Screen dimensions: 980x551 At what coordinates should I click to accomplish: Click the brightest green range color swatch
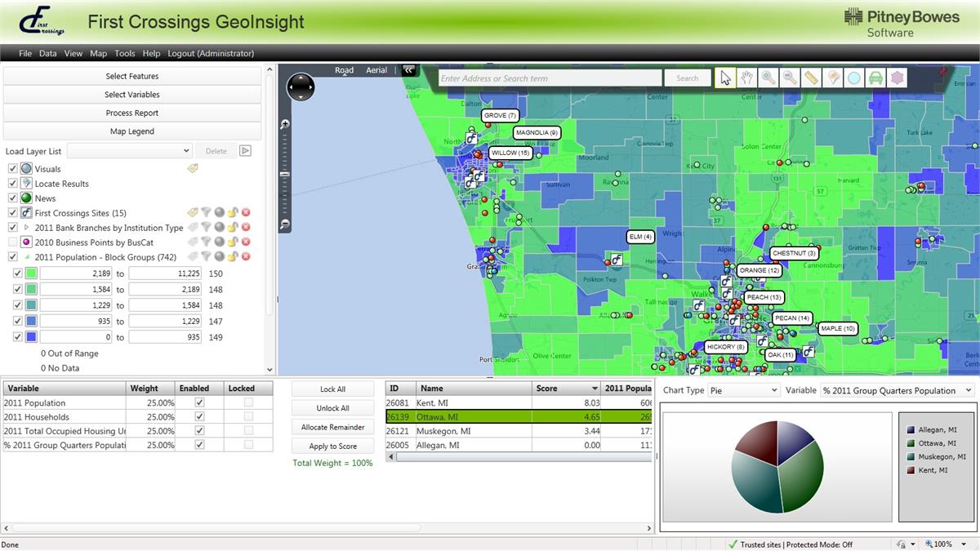pos(31,273)
